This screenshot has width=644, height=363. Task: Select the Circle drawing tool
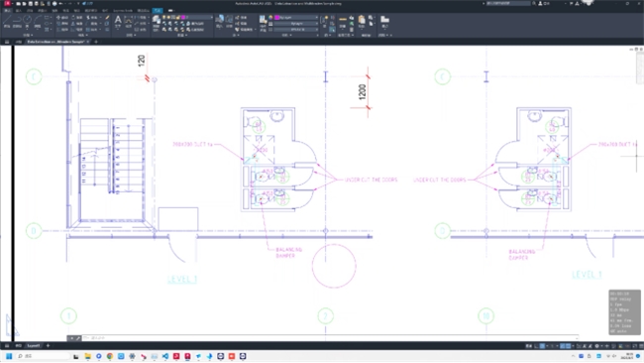point(27,21)
